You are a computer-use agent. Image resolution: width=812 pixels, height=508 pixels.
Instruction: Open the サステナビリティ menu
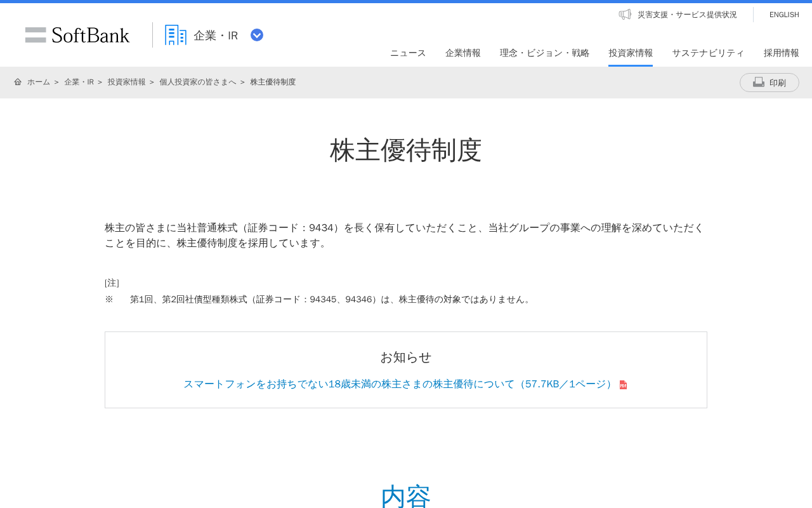click(708, 53)
